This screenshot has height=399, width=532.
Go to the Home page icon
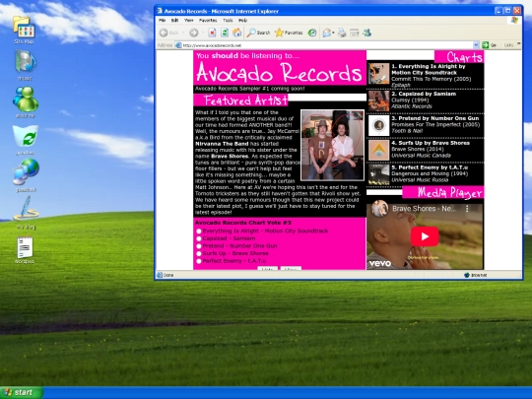pos(236,33)
